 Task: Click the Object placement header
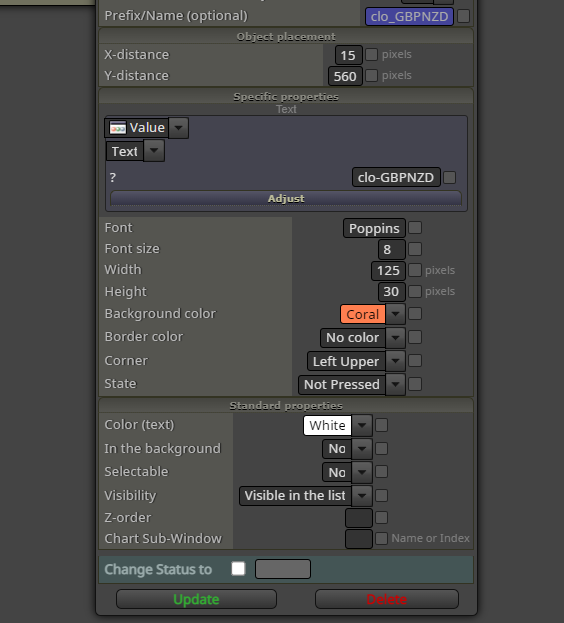[286, 37]
